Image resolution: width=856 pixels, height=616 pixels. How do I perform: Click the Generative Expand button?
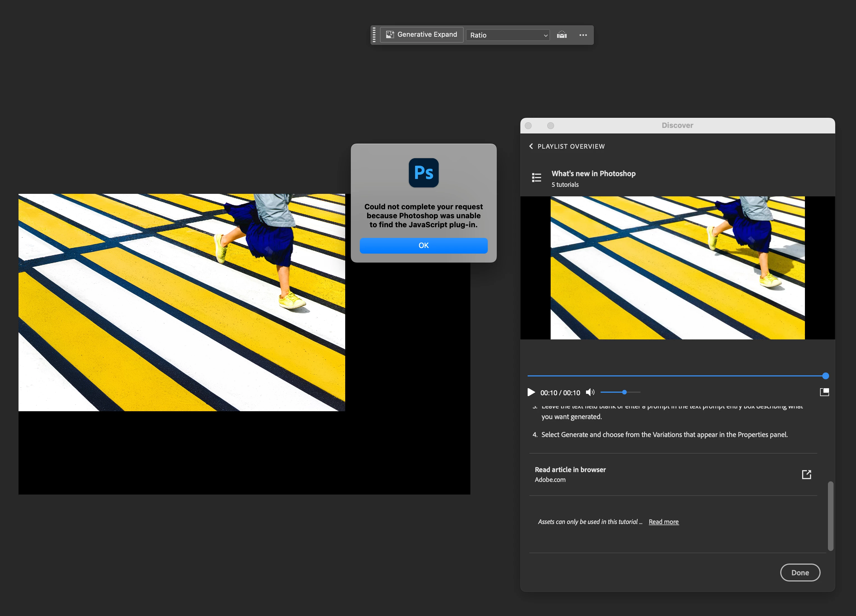click(421, 35)
